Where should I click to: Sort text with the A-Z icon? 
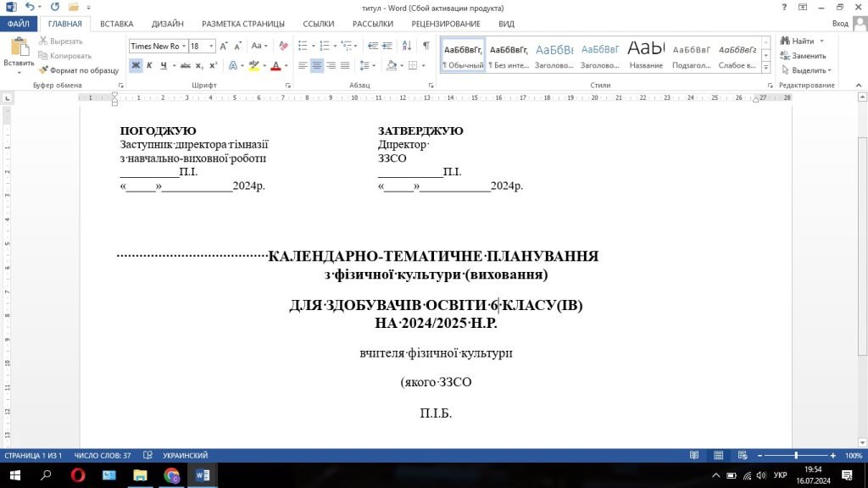(x=406, y=47)
